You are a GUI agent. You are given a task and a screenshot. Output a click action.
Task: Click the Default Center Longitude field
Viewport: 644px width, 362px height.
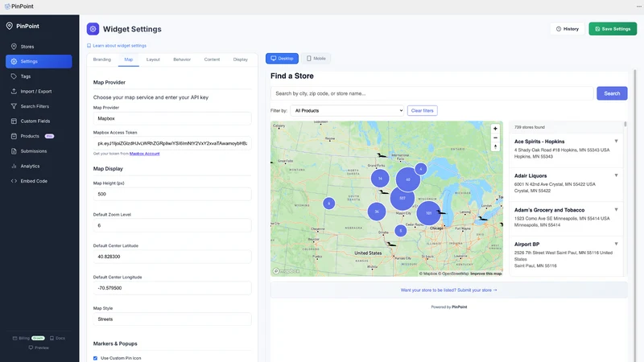pos(172,288)
